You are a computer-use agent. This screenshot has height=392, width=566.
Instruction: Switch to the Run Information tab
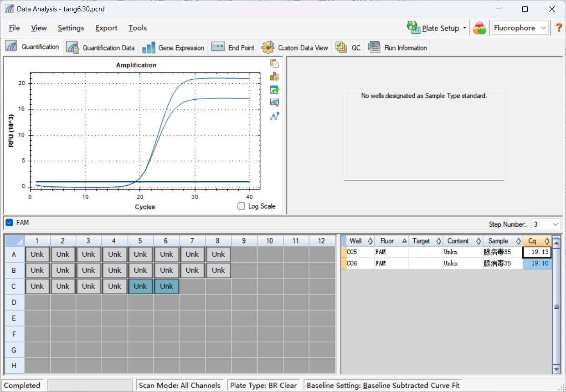[x=398, y=47]
